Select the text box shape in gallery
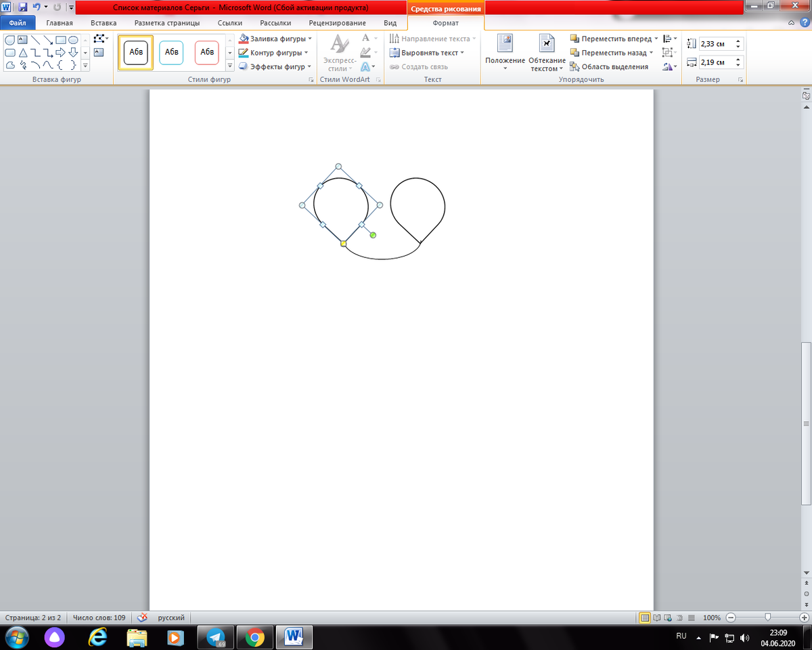 (x=22, y=40)
